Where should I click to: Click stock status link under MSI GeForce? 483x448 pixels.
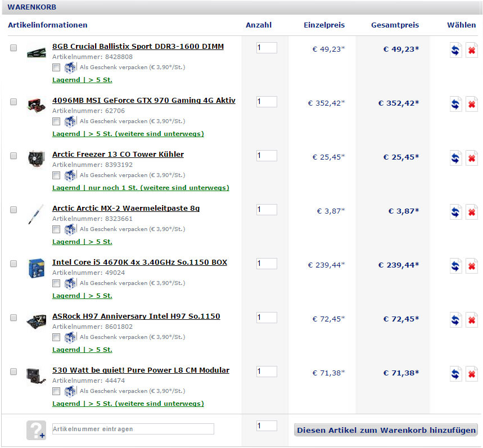click(128, 134)
